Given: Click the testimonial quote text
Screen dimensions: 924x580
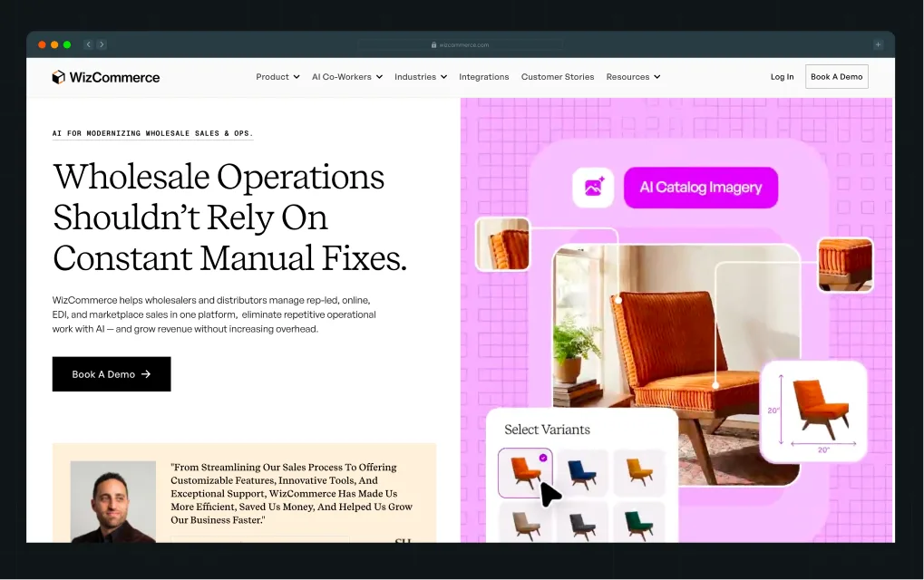Looking at the screenshot, I should (292, 493).
